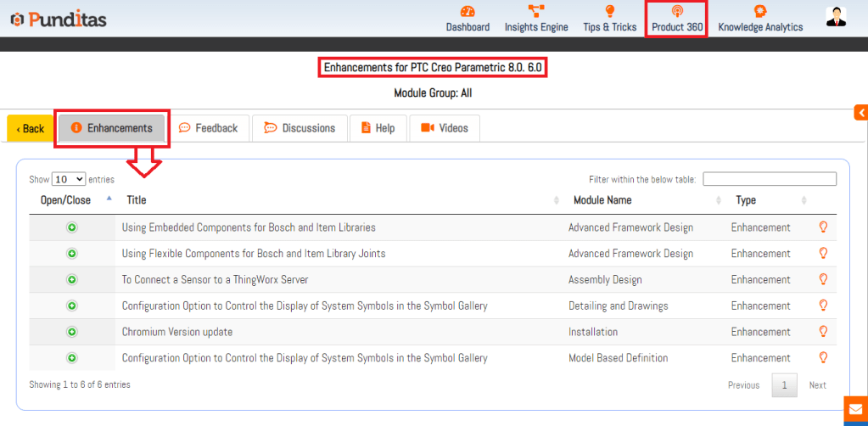Expand the Chromium Version update row
This screenshot has width=868, height=426.
(x=72, y=332)
